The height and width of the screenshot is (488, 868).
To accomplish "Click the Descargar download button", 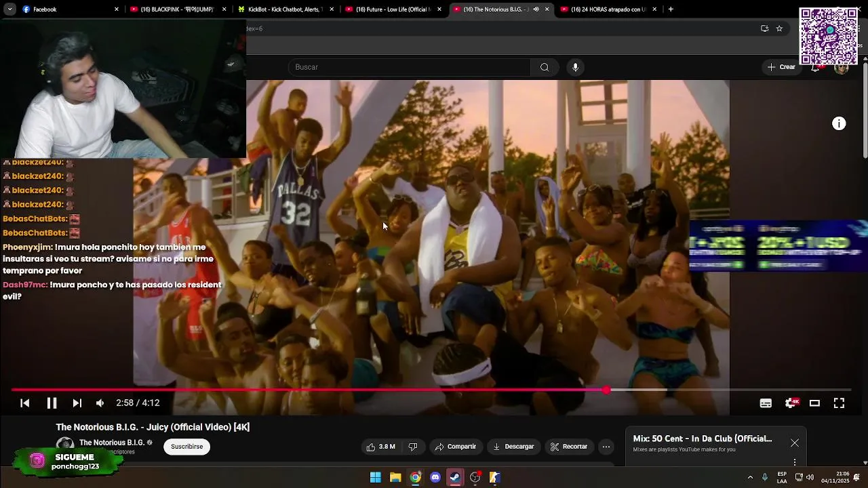I will coord(513,447).
